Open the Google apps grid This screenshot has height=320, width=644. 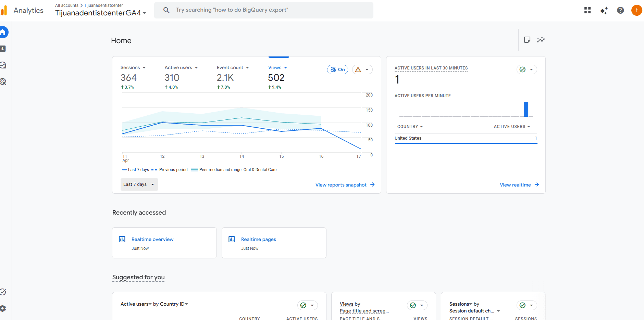pyautogui.click(x=587, y=10)
